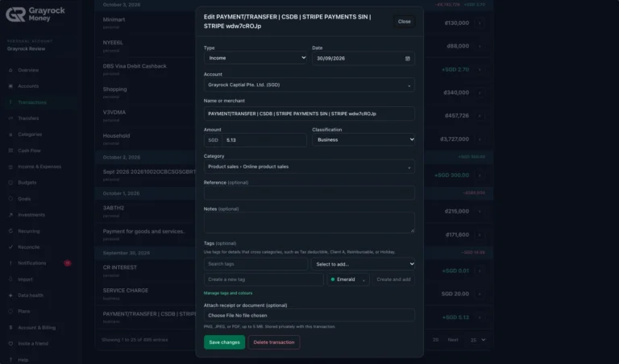Open the Transactions menu item
The image size is (619, 364).
click(39, 102)
